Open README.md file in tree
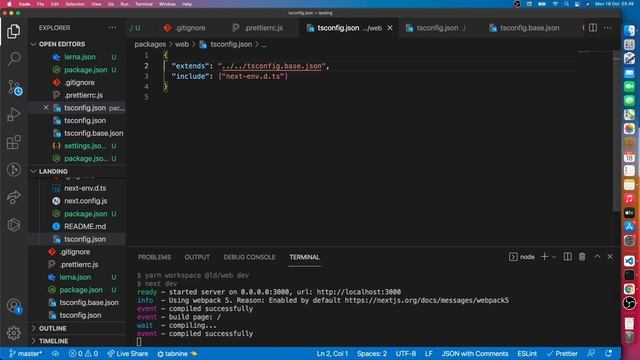Image resolution: width=640 pixels, height=360 pixels. pyautogui.click(x=85, y=226)
